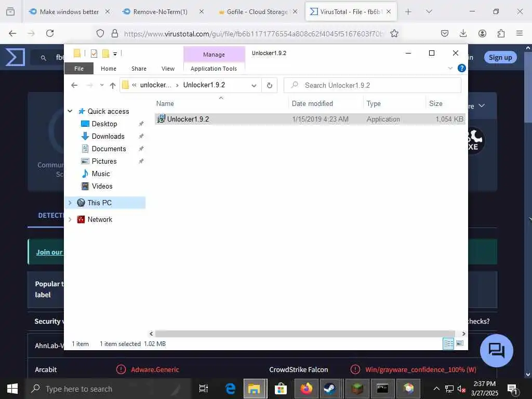Open Firefox application menu
Screen dimensions: 532x399
tap(520, 33)
